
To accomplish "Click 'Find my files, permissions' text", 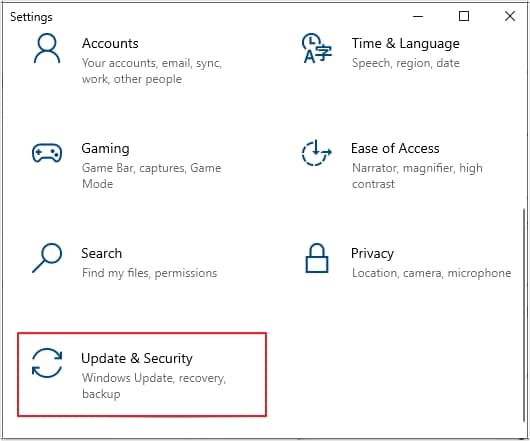I will 149,273.
